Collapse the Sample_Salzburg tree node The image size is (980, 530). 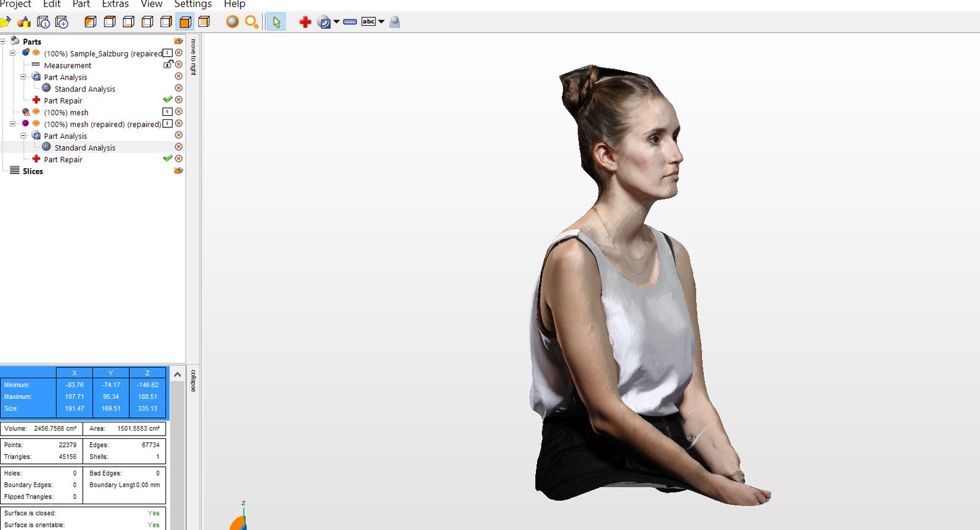[12, 53]
